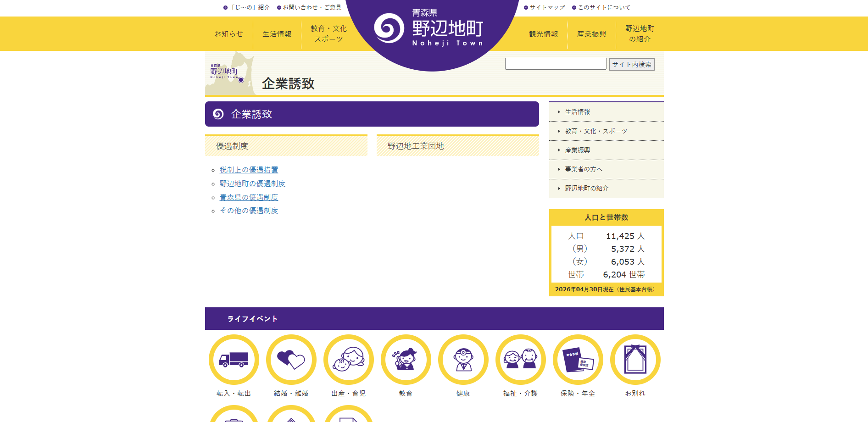Image resolution: width=868 pixels, height=422 pixels.
Task: Open the 転入・転出 moving truck icon
Action: tap(234, 360)
